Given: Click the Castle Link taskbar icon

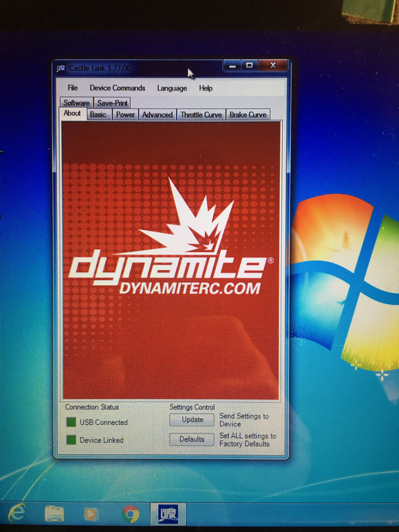Looking at the screenshot, I should point(168,514).
